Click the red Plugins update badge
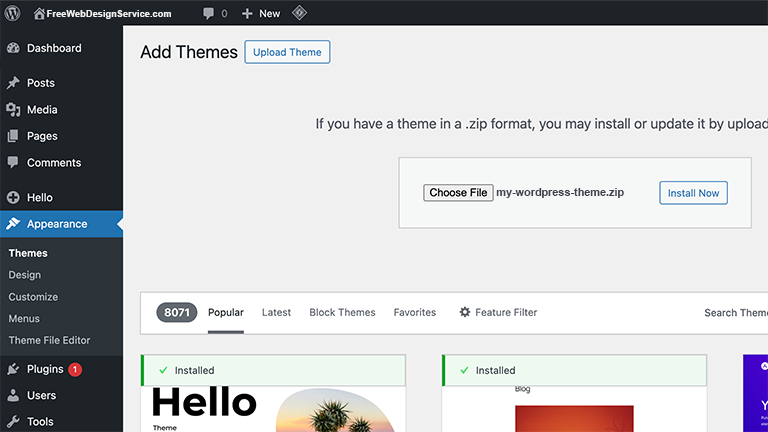 pos(75,369)
